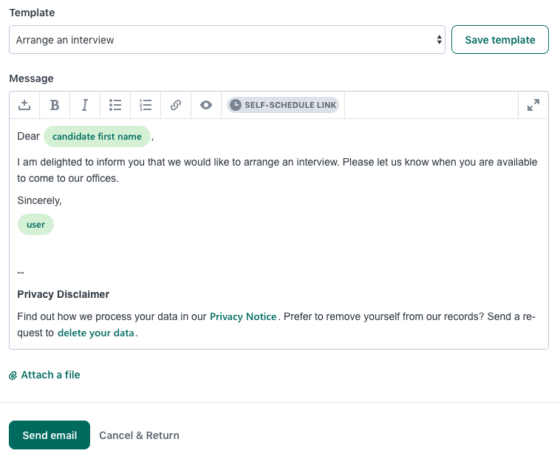Click the upload/insert file toolbar icon
Screen dimensions: 560x459
pos(24,105)
